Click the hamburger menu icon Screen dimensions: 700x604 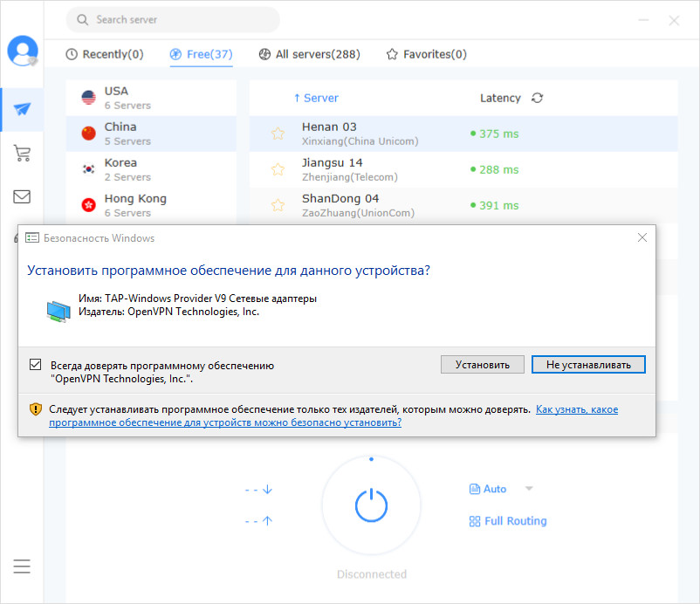pos(22,566)
